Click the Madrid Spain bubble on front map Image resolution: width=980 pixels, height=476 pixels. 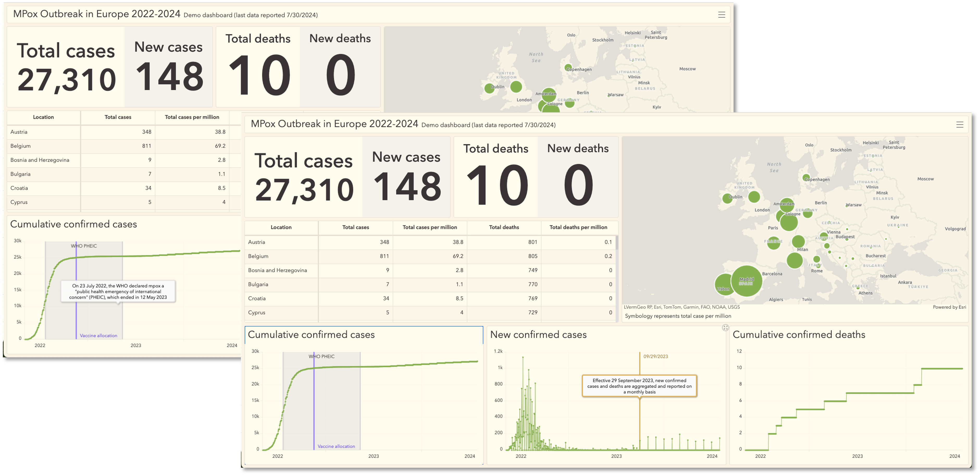(746, 281)
